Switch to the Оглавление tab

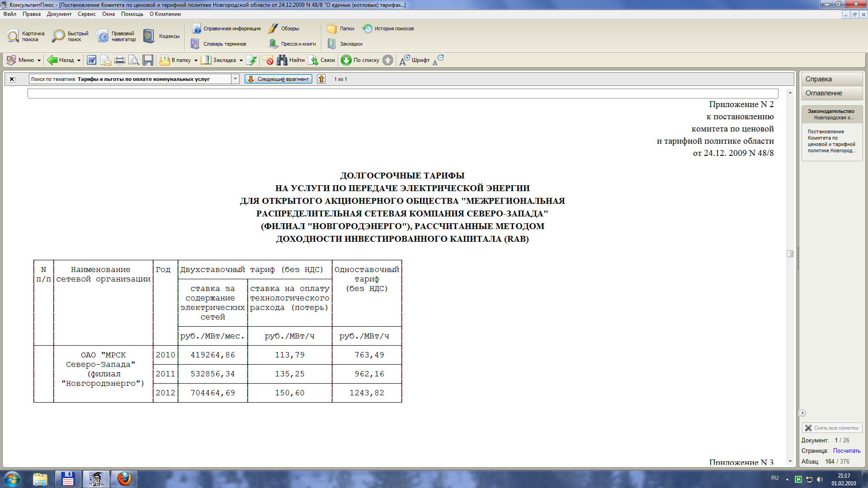(832, 93)
